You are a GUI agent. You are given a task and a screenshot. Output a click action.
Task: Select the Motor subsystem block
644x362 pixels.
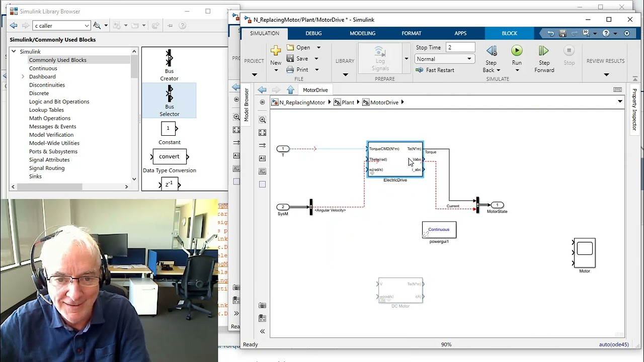click(x=585, y=253)
